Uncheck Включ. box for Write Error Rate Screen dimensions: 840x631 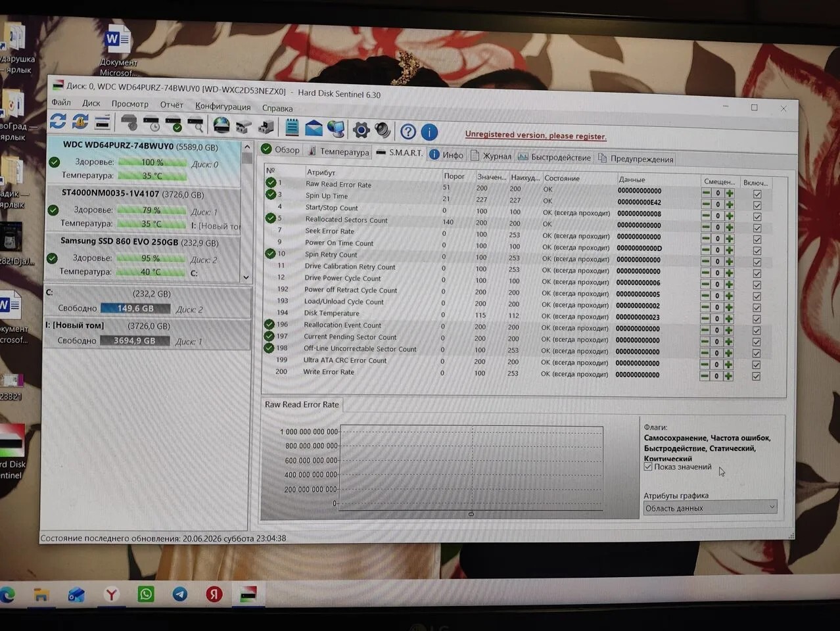coord(756,376)
